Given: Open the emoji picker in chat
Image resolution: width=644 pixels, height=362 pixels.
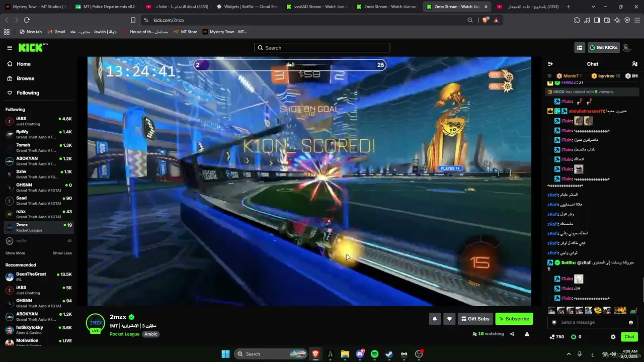Looking at the screenshot, I should pos(631,322).
